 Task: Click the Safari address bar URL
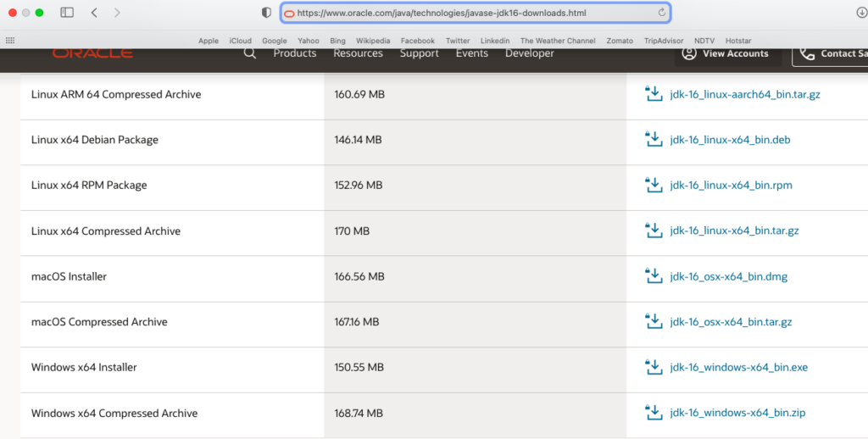pos(441,13)
